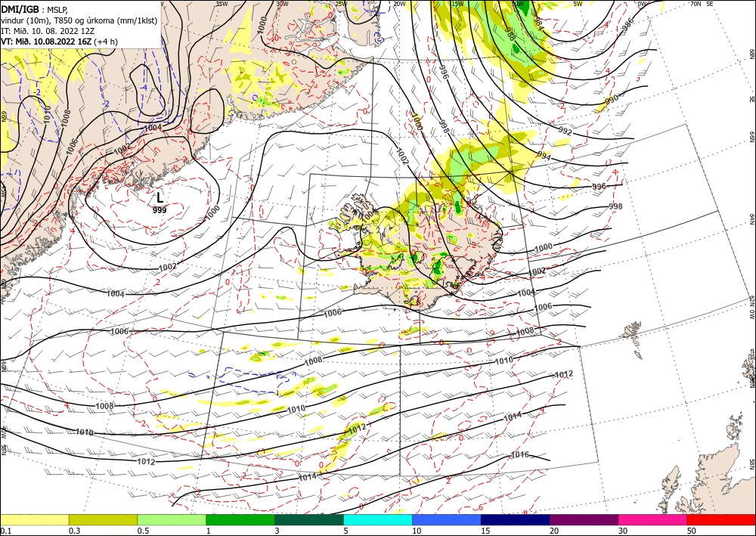
Task: Click the cyan 5–10 legend color band
Action: point(378,520)
